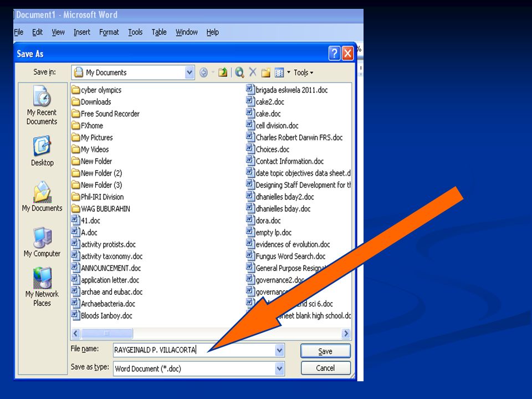Select the dora.doc file
This screenshot has width=532, height=399.
(x=264, y=221)
